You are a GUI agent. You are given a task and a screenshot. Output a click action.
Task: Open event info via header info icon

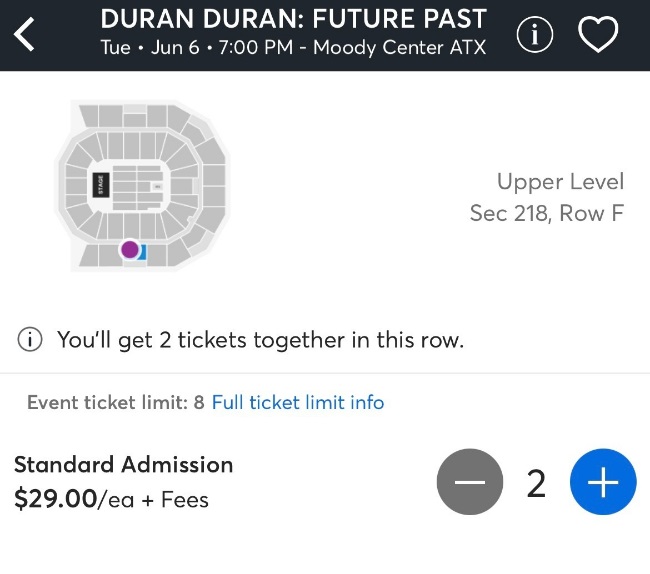click(x=535, y=35)
